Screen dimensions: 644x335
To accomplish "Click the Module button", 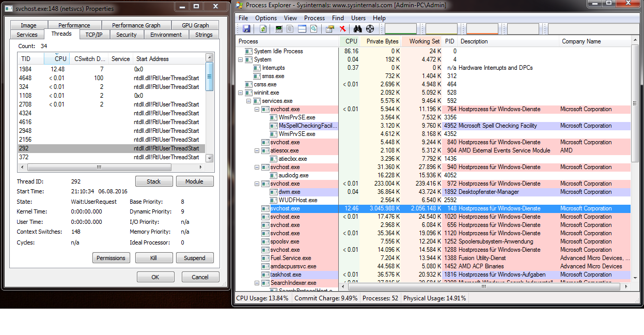I will [195, 181].
